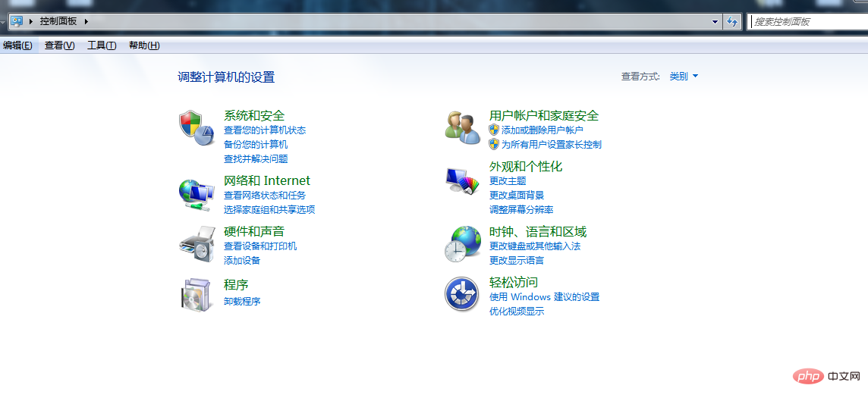Click 备份您的计算机 link
The width and height of the screenshot is (868, 401).
256,145
